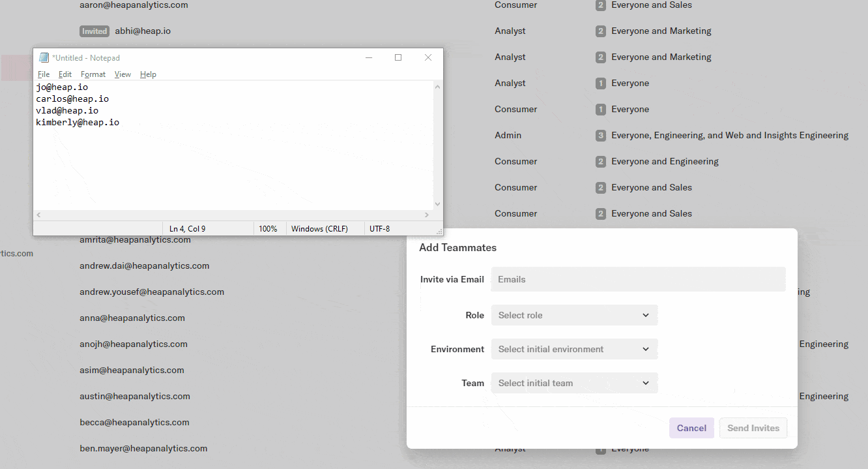Screen dimensions: 868x469
Task: Click kimberly@heap.io line in Notepad
Action: 78,122
